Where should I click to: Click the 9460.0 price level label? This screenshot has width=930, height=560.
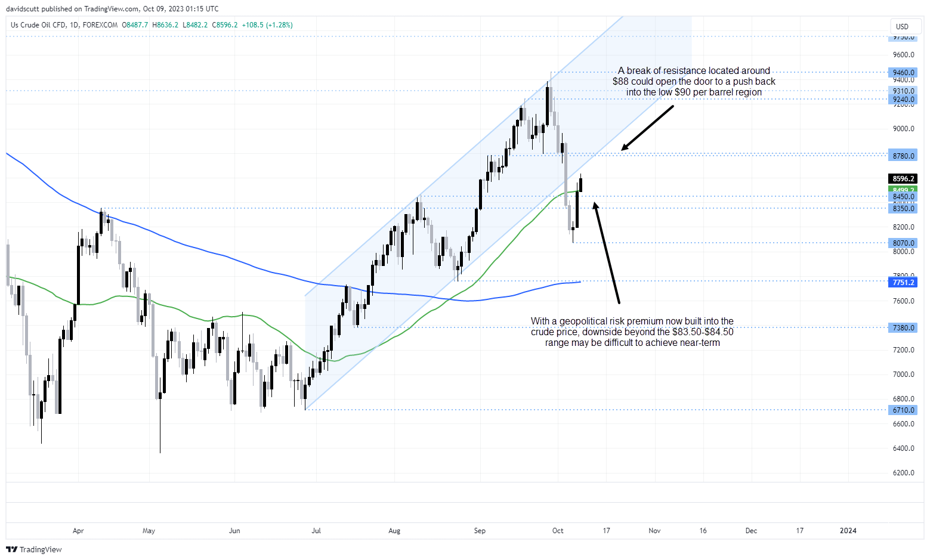tap(903, 73)
